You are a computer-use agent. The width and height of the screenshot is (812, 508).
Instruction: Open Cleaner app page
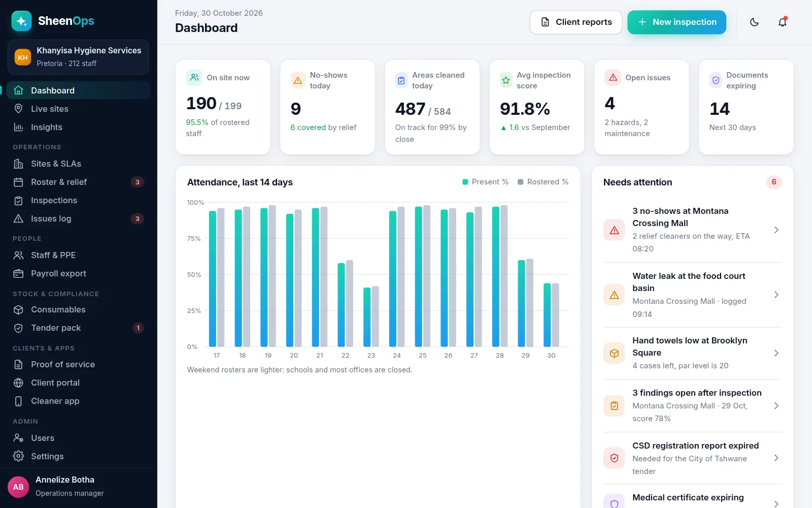tap(78, 401)
